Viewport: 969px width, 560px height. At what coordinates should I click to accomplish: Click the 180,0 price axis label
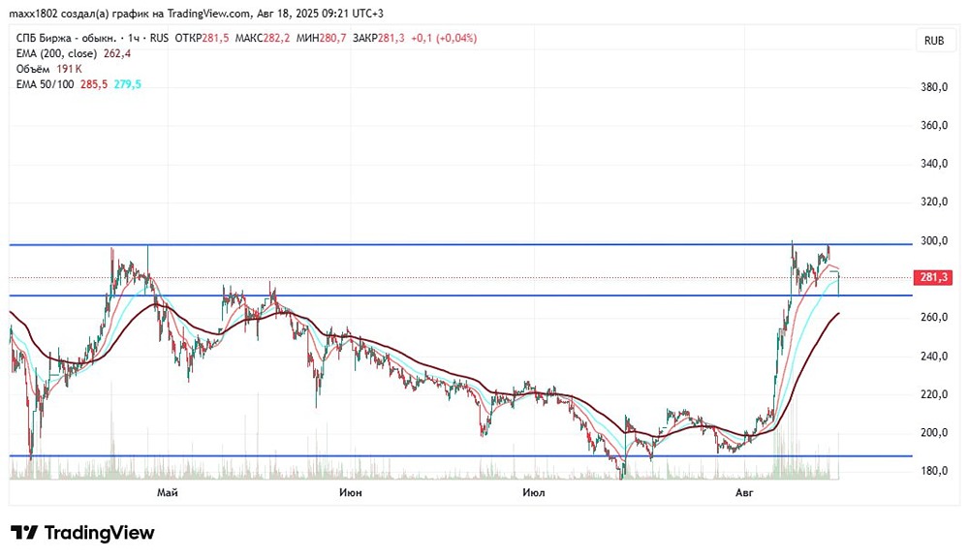click(934, 471)
